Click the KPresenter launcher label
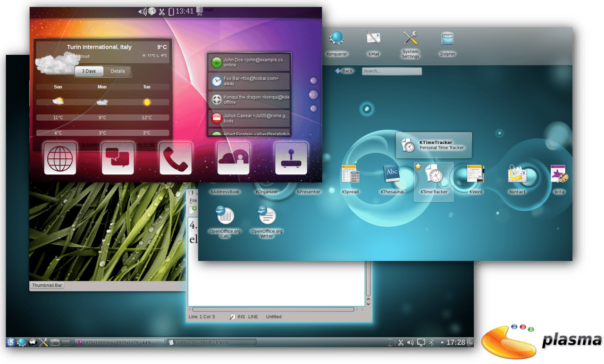This screenshot has height=364, width=604. coord(309,192)
